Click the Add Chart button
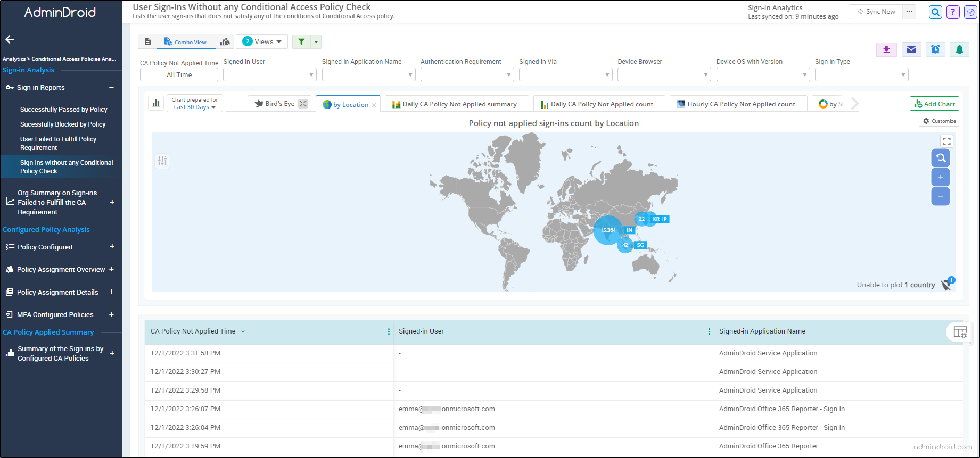 tap(934, 104)
